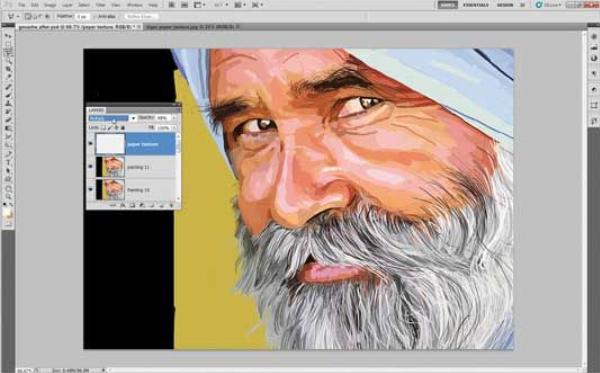Open the Filter menu
Screen dimensions: 600x373
pos(100,5)
